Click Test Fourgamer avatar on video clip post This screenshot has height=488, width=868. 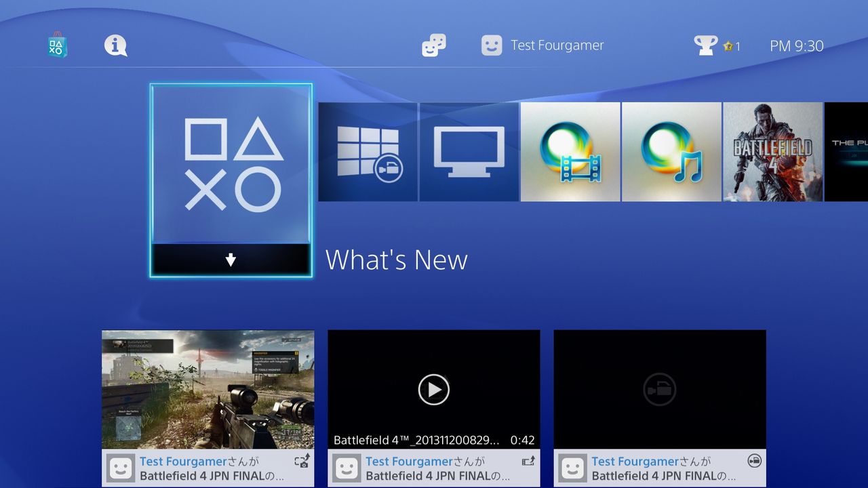[347, 468]
